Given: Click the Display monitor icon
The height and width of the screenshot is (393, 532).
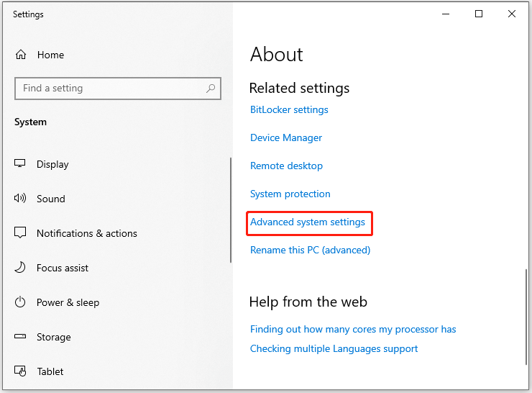Looking at the screenshot, I should (19, 163).
